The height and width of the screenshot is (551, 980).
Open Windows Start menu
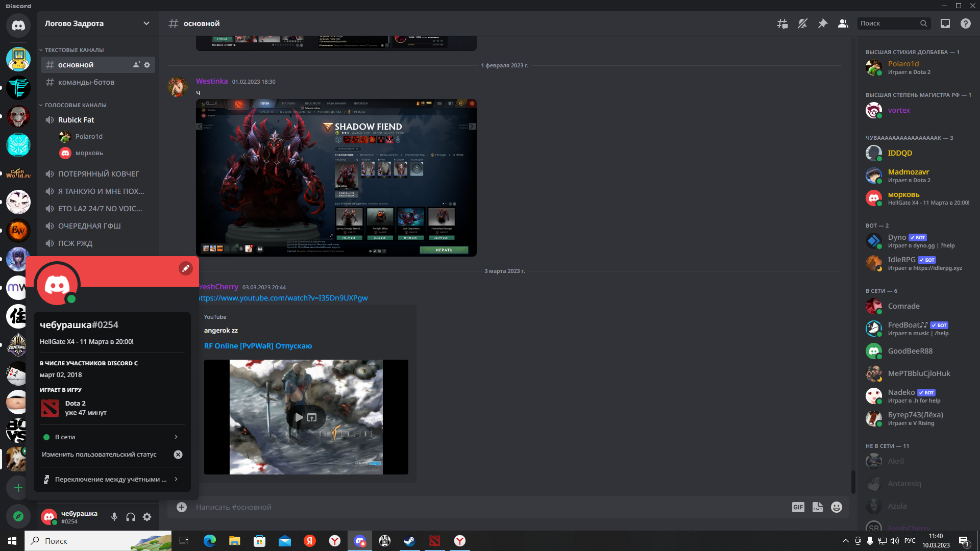(12, 541)
